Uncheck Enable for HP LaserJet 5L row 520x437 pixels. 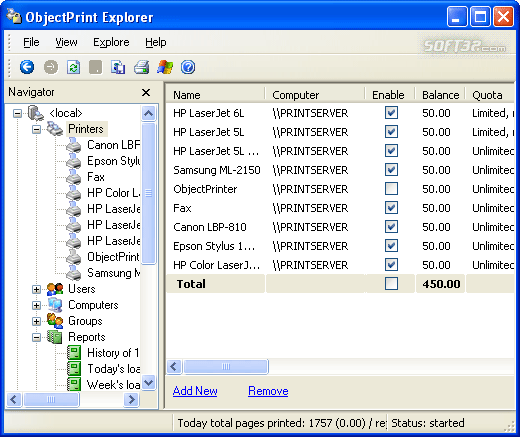tap(391, 132)
